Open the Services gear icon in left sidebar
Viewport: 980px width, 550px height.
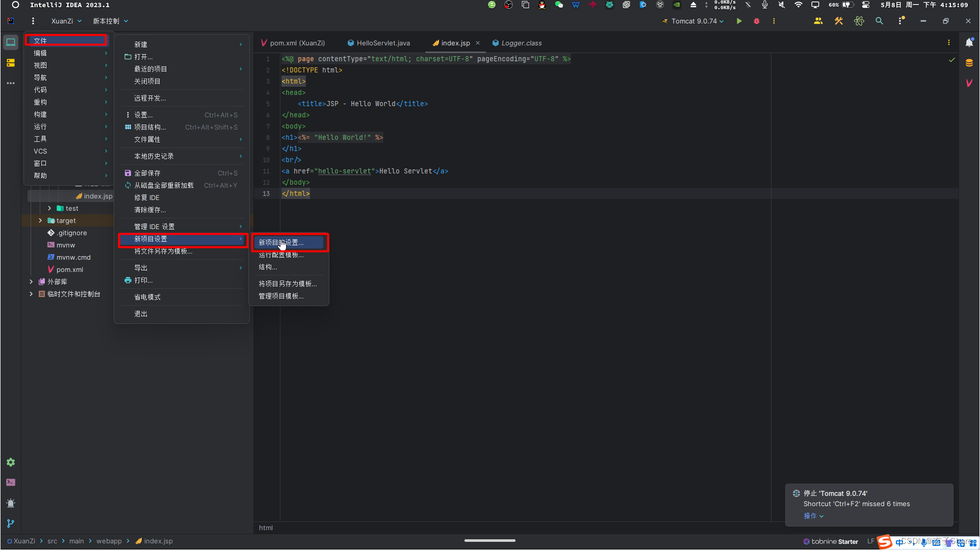[x=11, y=462]
